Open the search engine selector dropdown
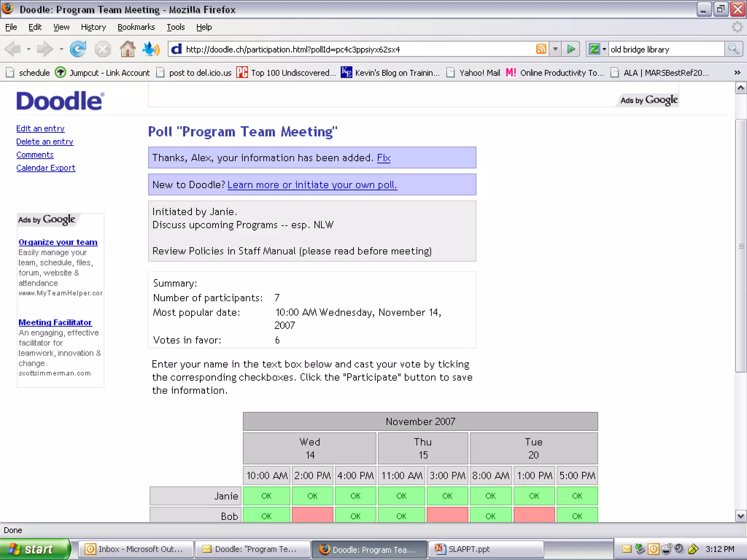The height and width of the screenshot is (560, 747). tap(604, 49)
